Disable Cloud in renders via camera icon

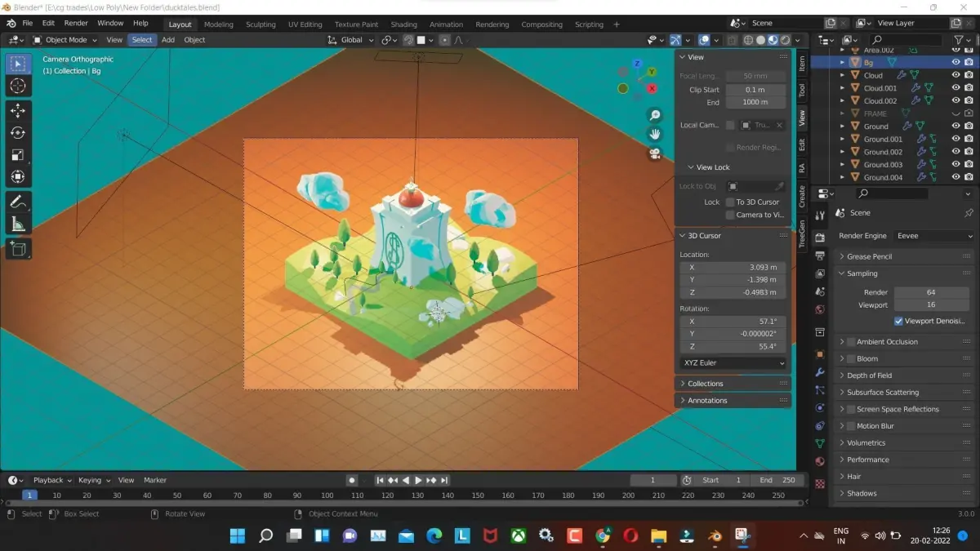click(x=969, y=75)
